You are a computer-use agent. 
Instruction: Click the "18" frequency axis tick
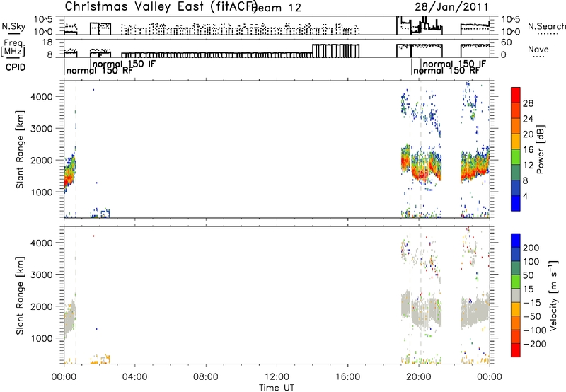[x=47, y=42]
